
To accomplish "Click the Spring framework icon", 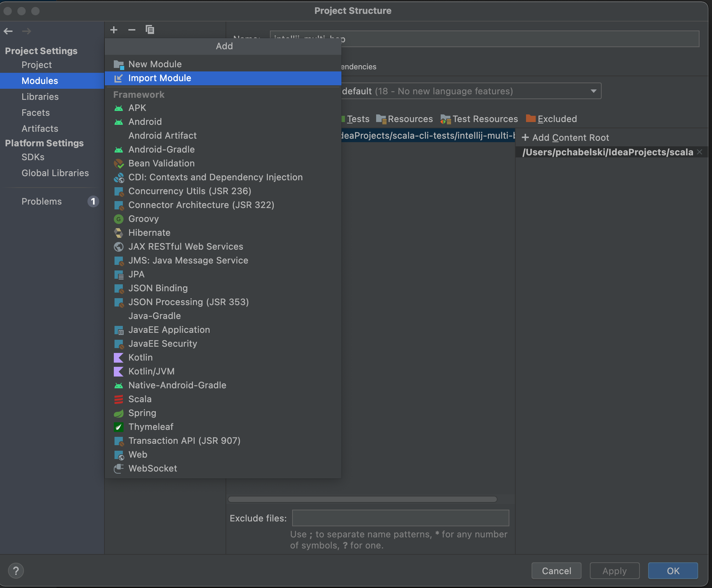I will click(x=118, y=413).
